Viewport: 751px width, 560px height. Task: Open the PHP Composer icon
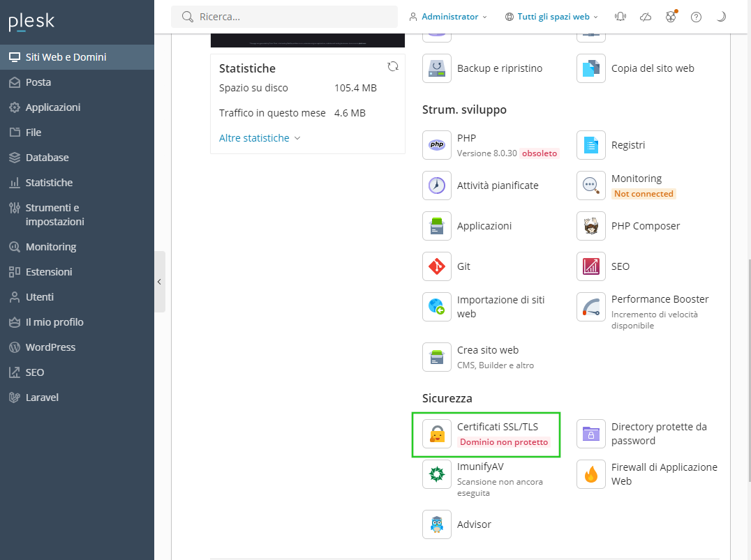591,226
